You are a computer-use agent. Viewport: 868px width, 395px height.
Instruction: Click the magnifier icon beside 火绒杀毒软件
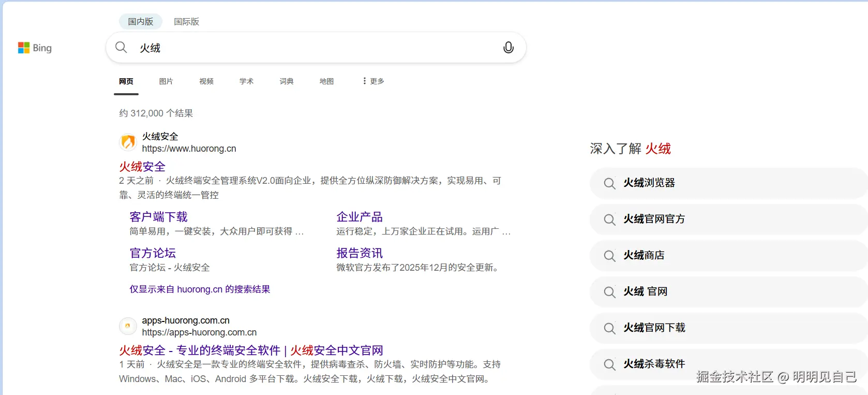[x=610, y=364]
